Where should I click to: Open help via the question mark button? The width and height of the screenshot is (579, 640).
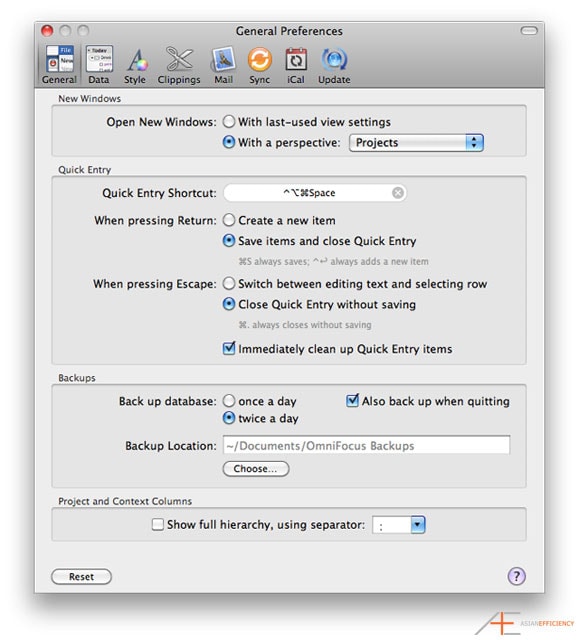(x=517, y=576)
